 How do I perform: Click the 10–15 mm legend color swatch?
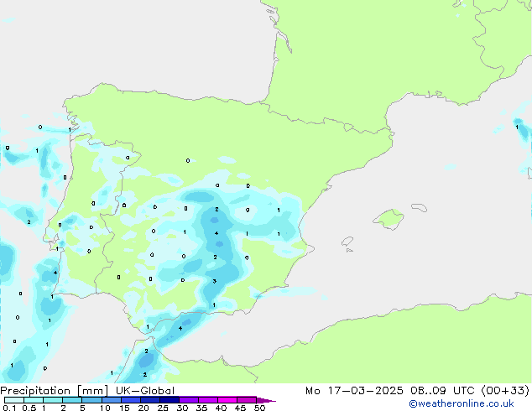(111, 400)
